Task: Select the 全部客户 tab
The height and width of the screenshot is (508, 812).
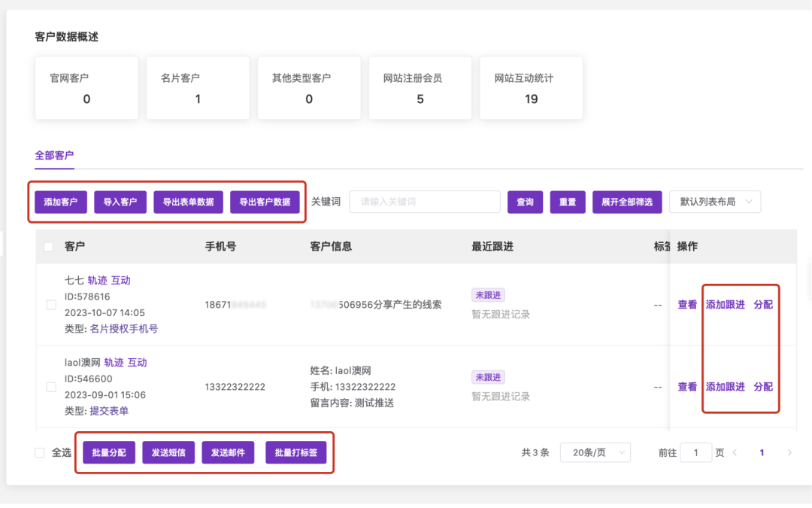Action: [54, 156]
